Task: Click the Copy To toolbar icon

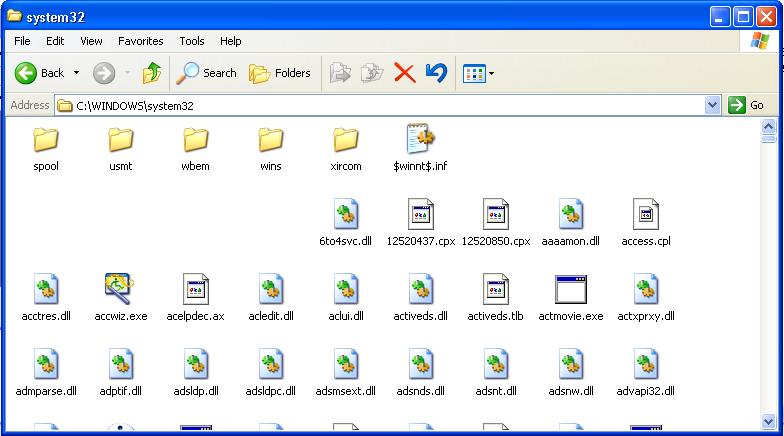Action: click(372, 74)
